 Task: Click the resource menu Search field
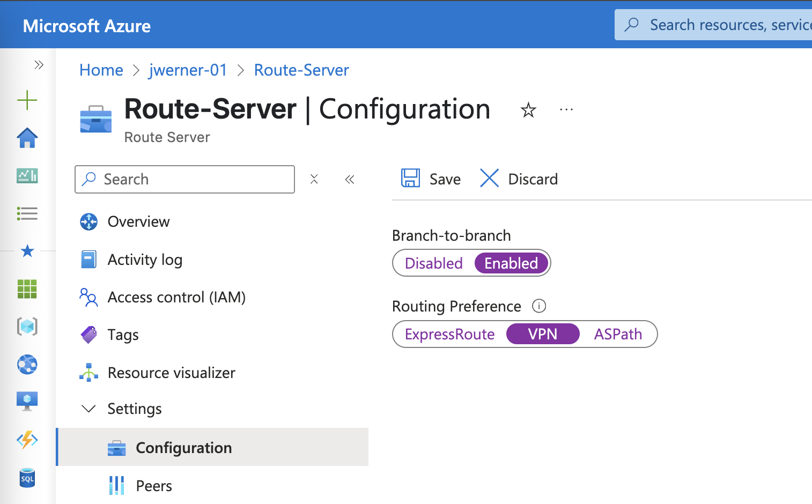tap(193, 179)
